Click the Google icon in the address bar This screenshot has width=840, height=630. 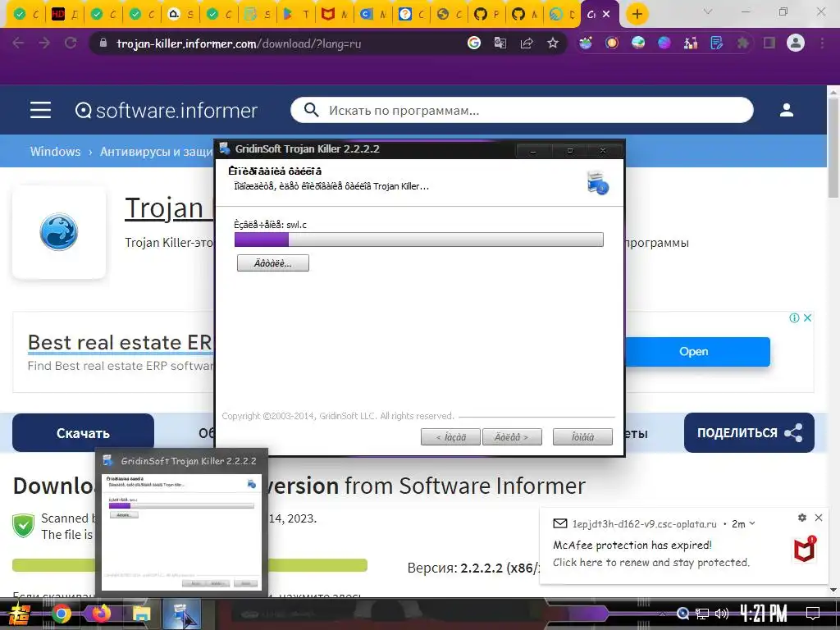473,43
